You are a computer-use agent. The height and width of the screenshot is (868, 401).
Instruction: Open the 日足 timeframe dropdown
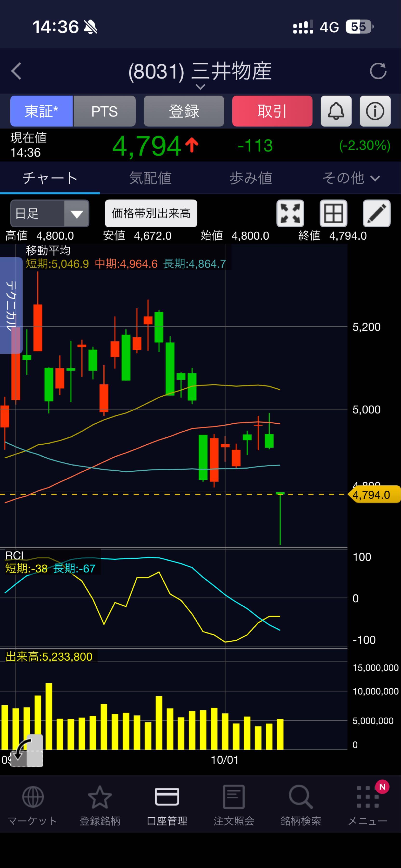click(50, 213)
